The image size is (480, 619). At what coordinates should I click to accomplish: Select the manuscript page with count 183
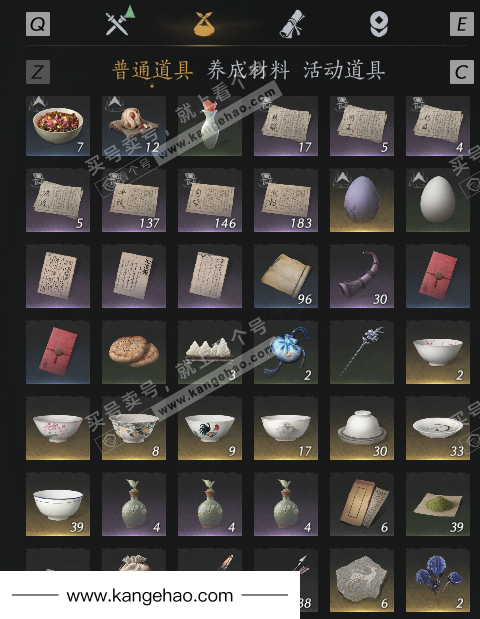tap(286, 200)
